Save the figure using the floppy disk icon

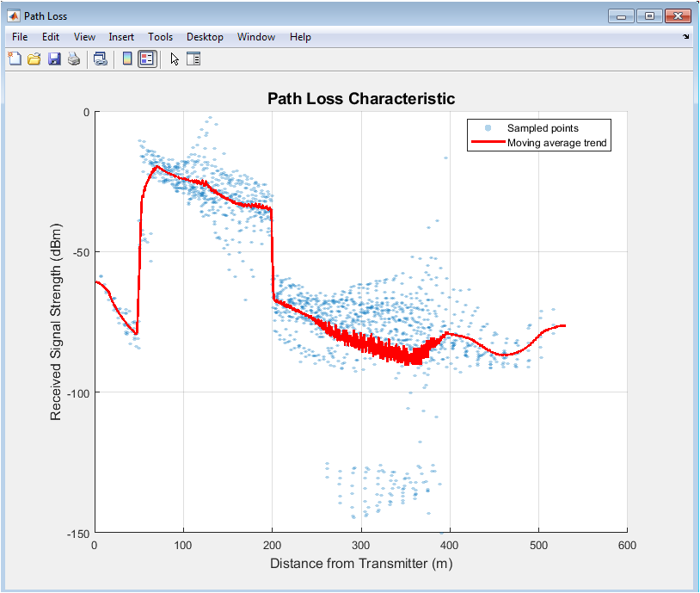(x=54, y=59)
